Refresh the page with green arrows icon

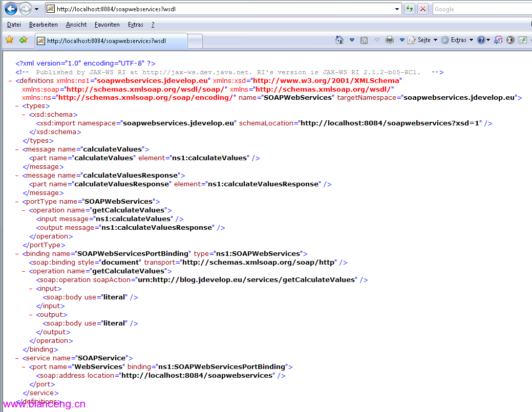(410, 9)
